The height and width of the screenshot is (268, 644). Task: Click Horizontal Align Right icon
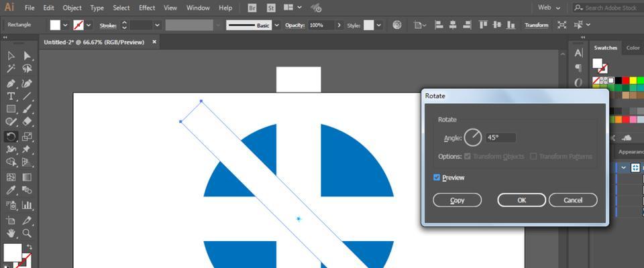[467, 25]
